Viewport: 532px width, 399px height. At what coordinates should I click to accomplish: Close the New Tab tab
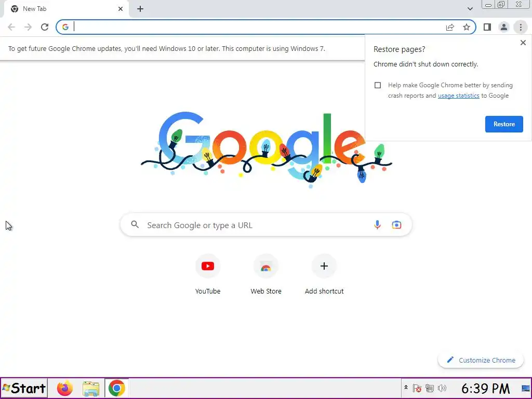pyautogui.click(x=121, y=9)
